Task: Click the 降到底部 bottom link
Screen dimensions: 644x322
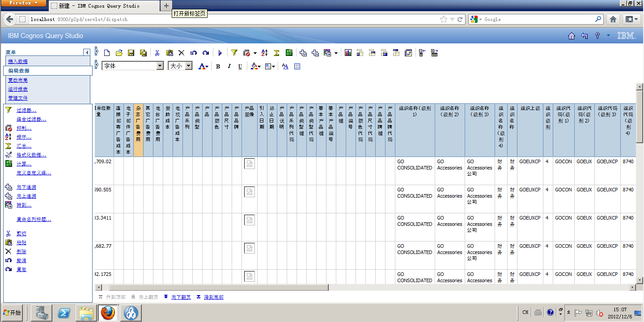Action: [x=214, y=297]
